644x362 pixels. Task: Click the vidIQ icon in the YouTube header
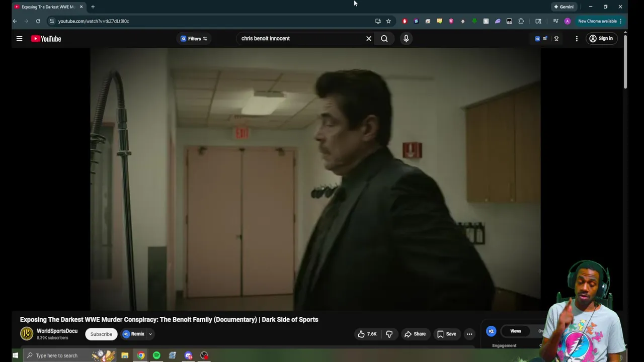pyautogui.click(x=537, y=39)
